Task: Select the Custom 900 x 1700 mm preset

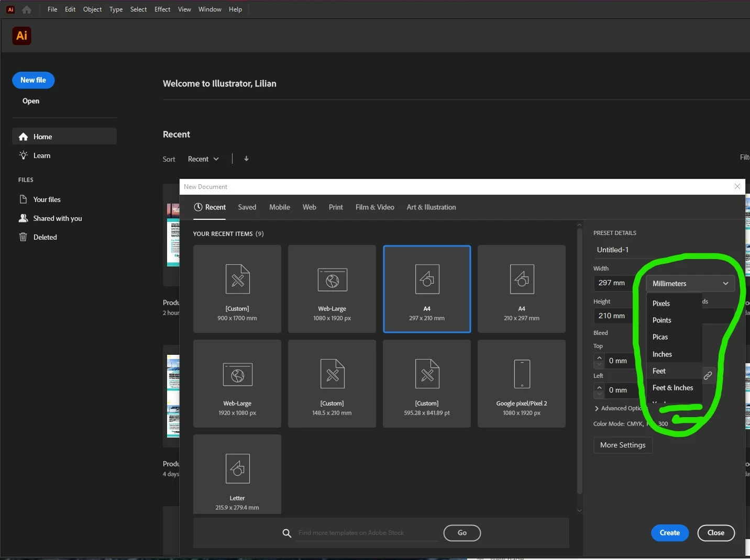Action: pos(237,289)
